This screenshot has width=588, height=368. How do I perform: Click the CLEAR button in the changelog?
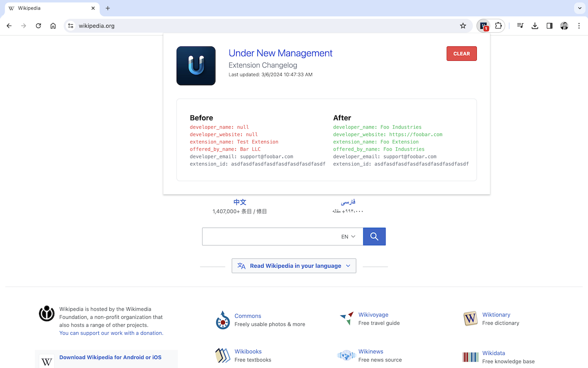[x=461, y=53]
